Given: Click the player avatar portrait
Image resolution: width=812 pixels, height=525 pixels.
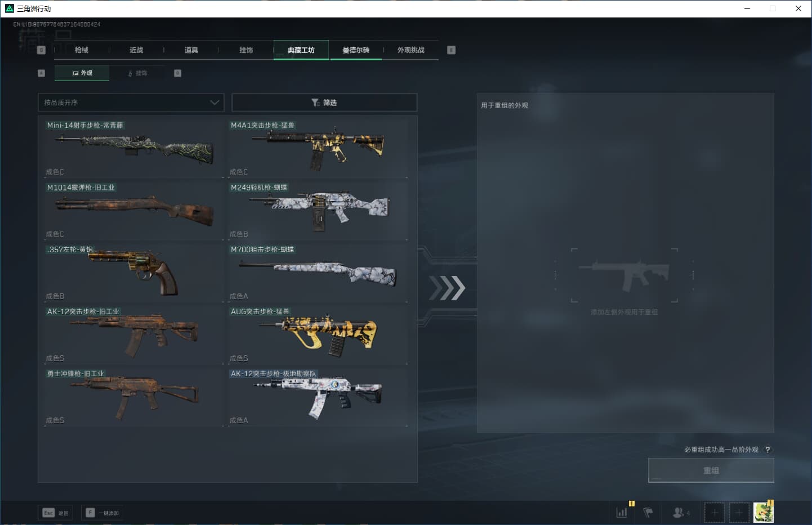Looking at the screenshot, I should click(x=764, y=513).
